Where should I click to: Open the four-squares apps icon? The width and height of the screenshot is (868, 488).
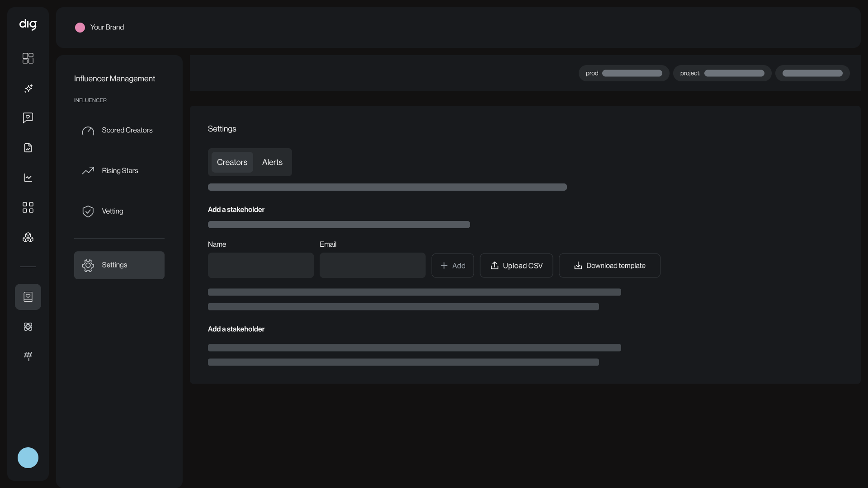coord(28,207)
